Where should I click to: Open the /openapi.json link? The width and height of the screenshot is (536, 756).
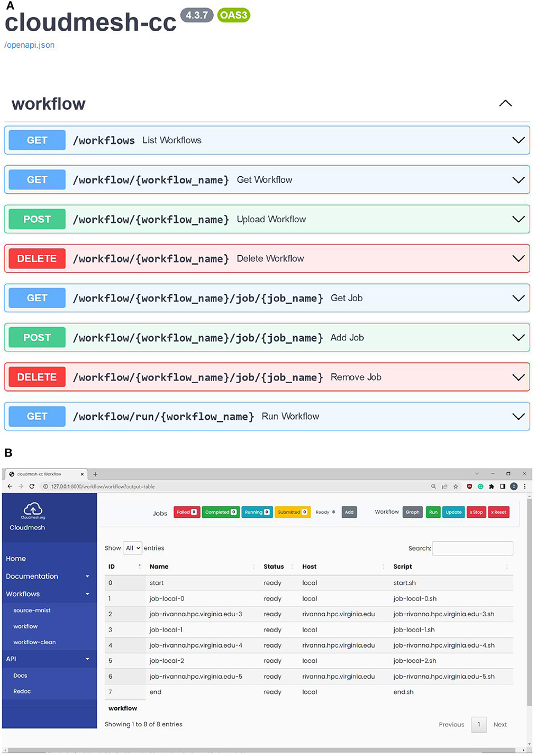30,45
